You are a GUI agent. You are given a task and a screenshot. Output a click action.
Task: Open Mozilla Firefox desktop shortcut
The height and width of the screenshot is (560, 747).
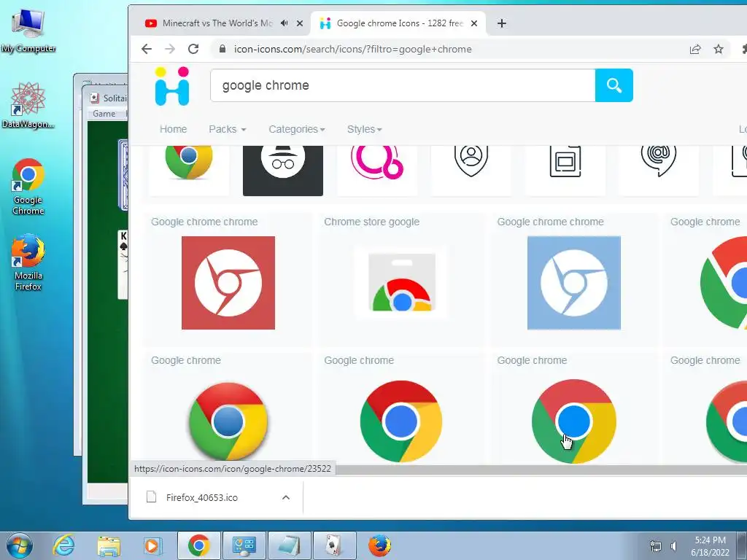(28, 262)
